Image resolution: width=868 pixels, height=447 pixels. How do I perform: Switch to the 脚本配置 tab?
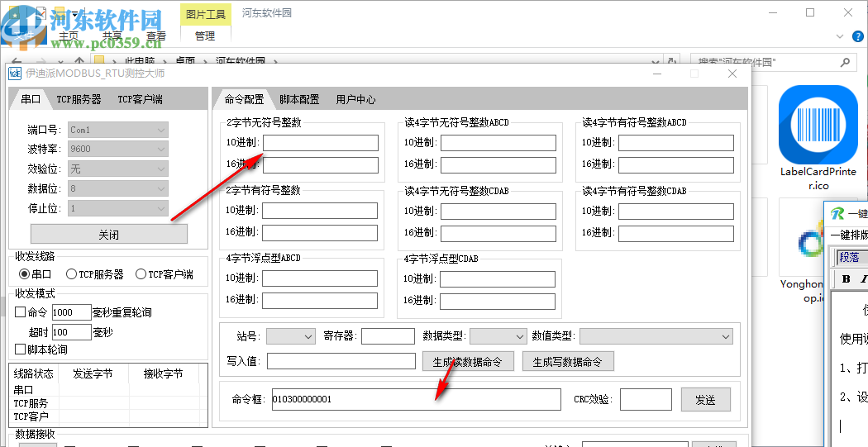pyautogui.click(x=299, y=99)
